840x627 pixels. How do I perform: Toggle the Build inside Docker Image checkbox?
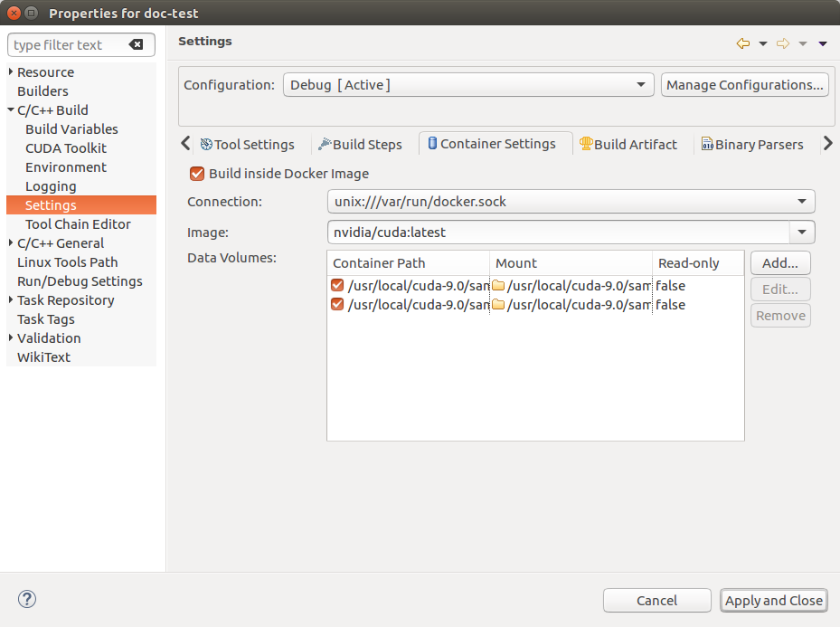click(x=197, y=174)
